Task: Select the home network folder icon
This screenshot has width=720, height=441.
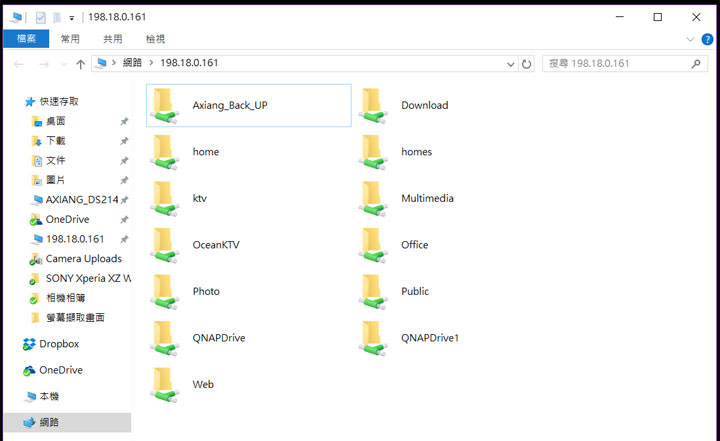Action: pos(164,152)
